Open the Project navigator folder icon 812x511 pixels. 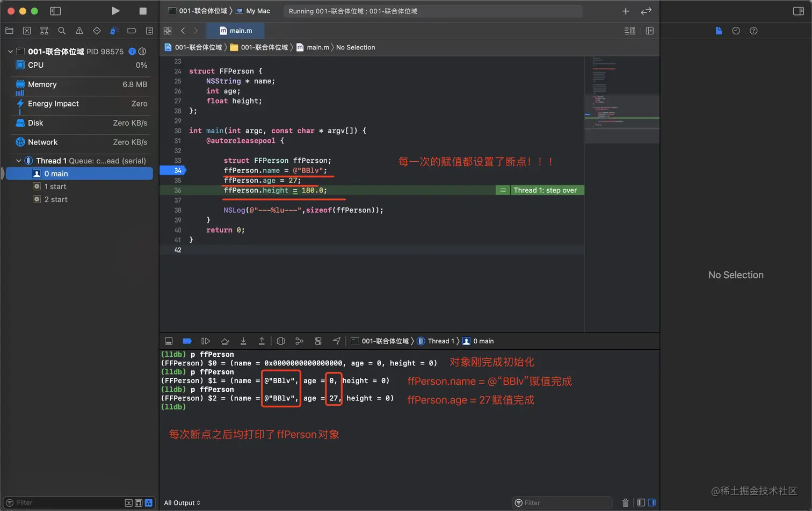(9, 31)
